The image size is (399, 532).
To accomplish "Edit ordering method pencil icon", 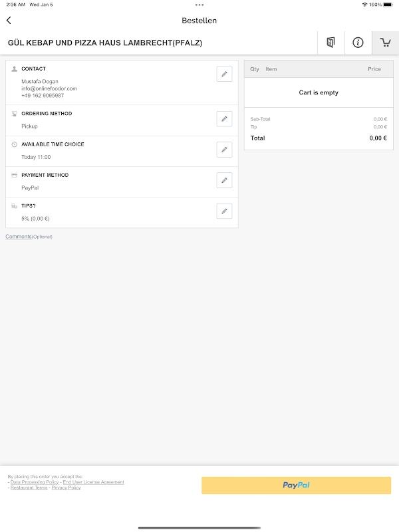I will coord(224,119).
